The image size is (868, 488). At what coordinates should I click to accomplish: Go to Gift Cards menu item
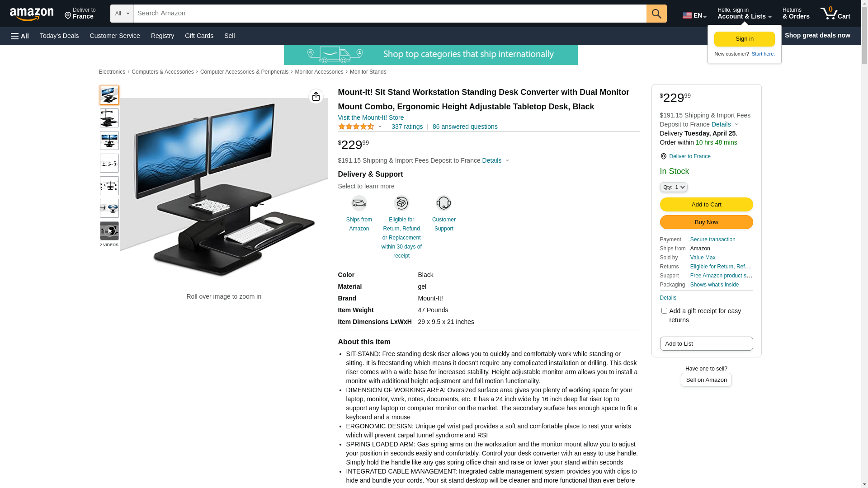(199, 36)
